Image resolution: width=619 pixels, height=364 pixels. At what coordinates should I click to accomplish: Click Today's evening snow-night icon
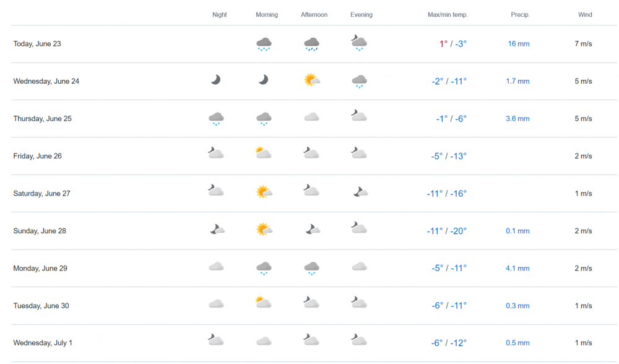pos(358,43)
